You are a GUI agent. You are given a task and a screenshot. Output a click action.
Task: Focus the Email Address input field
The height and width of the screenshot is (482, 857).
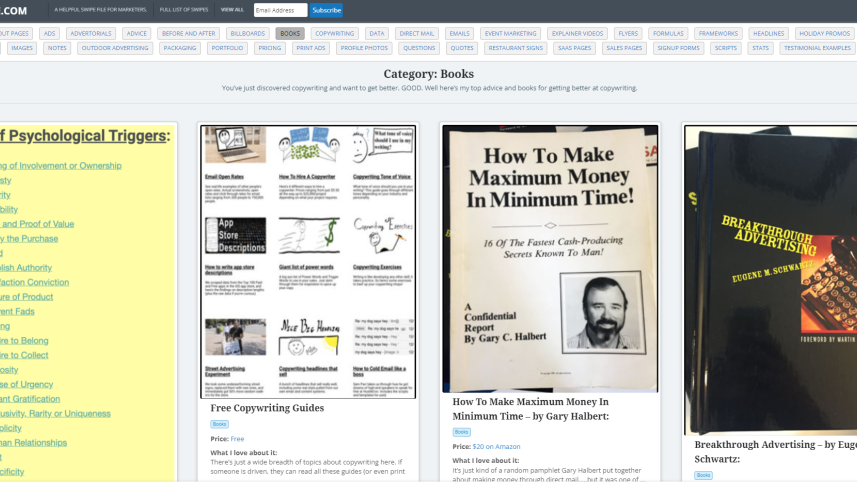click(x=280, y=10)
